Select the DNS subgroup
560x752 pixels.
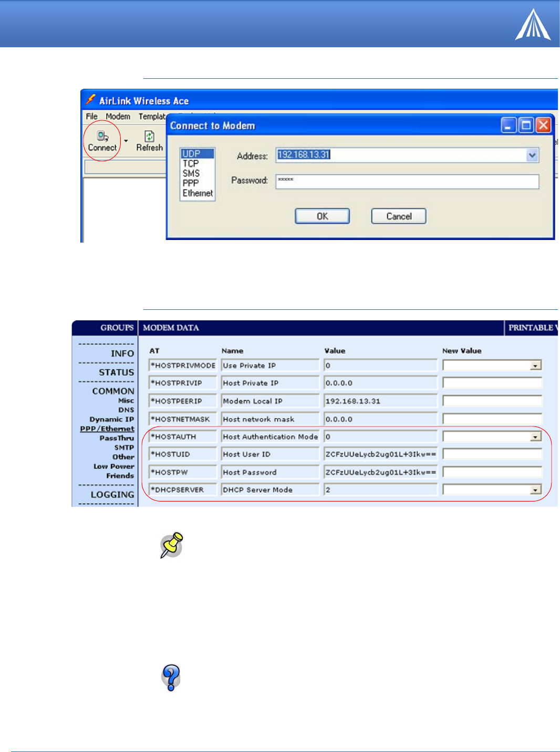click(126, 410)
